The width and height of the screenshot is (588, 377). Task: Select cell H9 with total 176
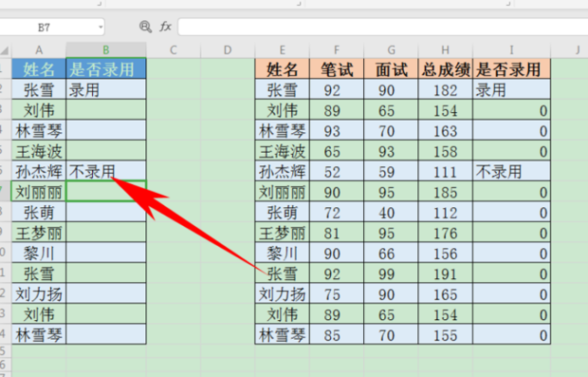pos(445,233)
